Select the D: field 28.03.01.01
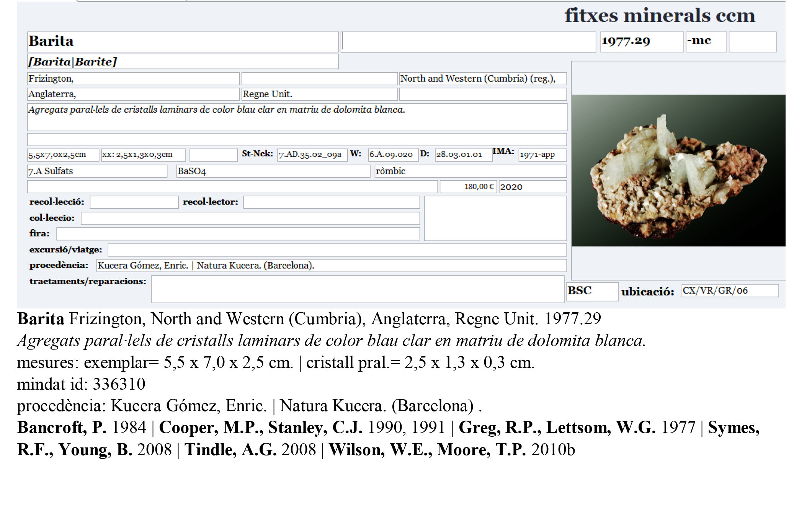812x506 pixels. pos(463,155)
